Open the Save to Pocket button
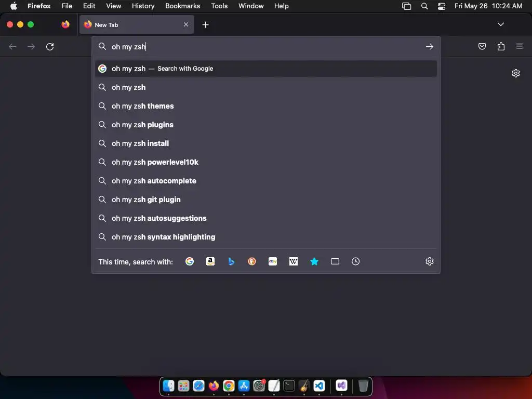 (482, 46)
